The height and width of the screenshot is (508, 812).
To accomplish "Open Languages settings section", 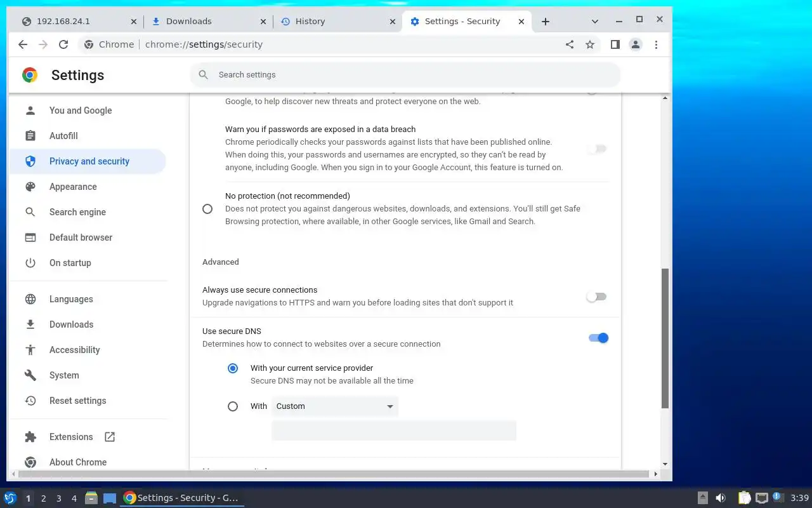I will (88, 299).
